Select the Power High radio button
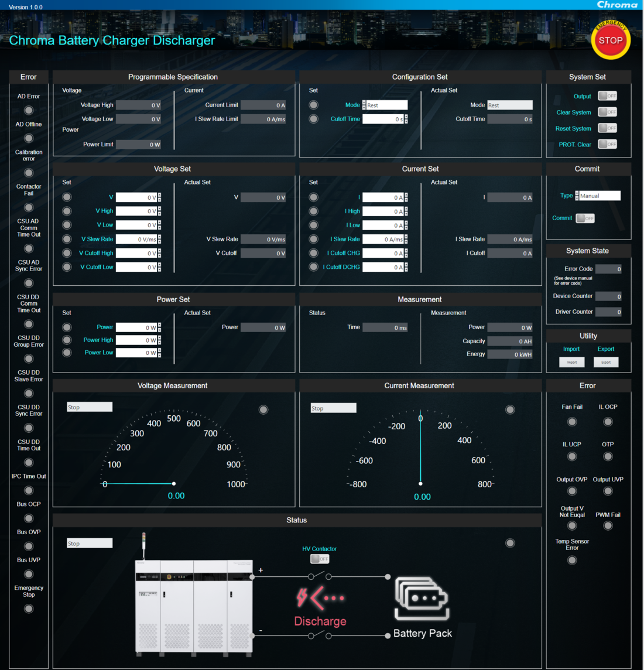 click(x=67, y=340)
